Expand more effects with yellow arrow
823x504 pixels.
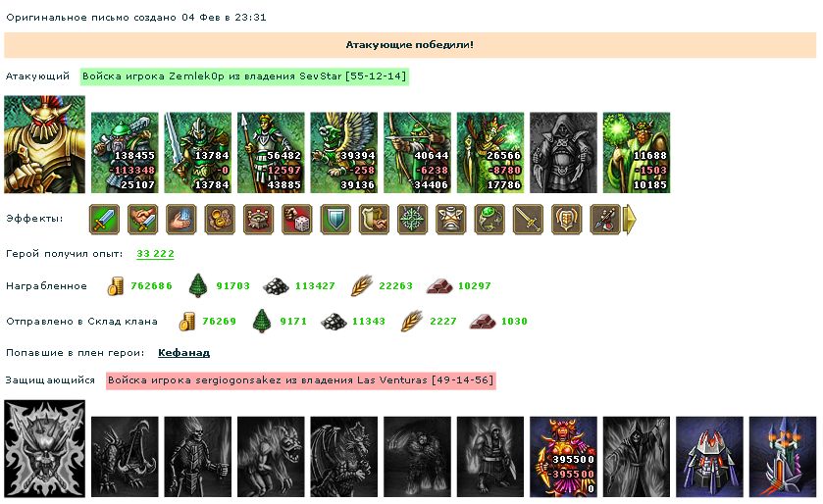coord(630,220)
